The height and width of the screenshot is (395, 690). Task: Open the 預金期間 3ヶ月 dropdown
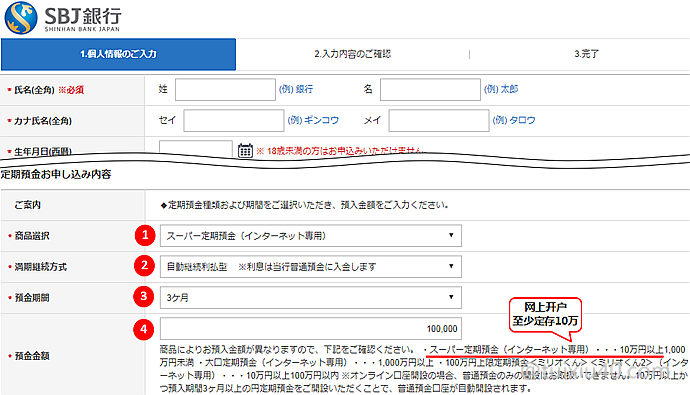[x=311, y=297]
